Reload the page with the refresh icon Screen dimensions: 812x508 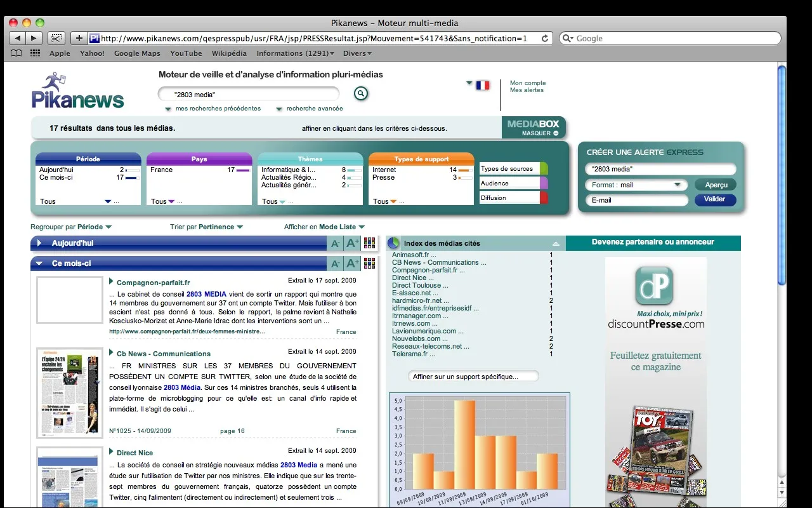coord(544,38)
